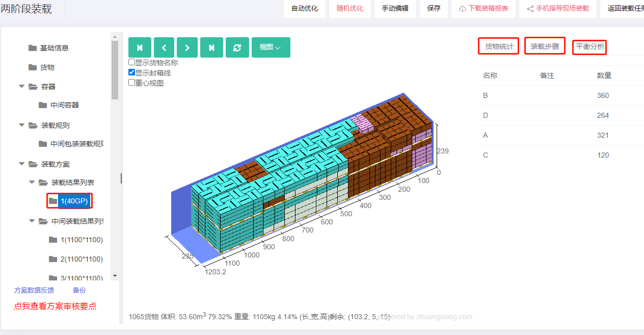
Task: Jump to last loading step
Action: click(211, 47)
